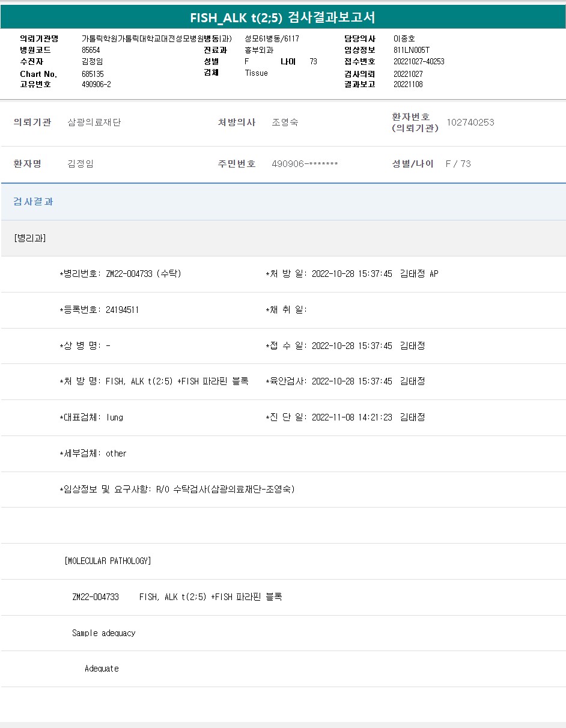Click department value 흉부외과
566x728 pixels.
tap(259, 50)
